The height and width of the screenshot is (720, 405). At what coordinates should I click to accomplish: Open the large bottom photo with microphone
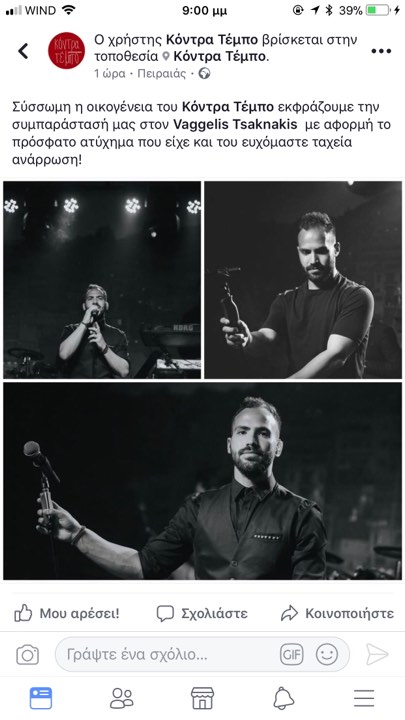[x=202, y=481]
